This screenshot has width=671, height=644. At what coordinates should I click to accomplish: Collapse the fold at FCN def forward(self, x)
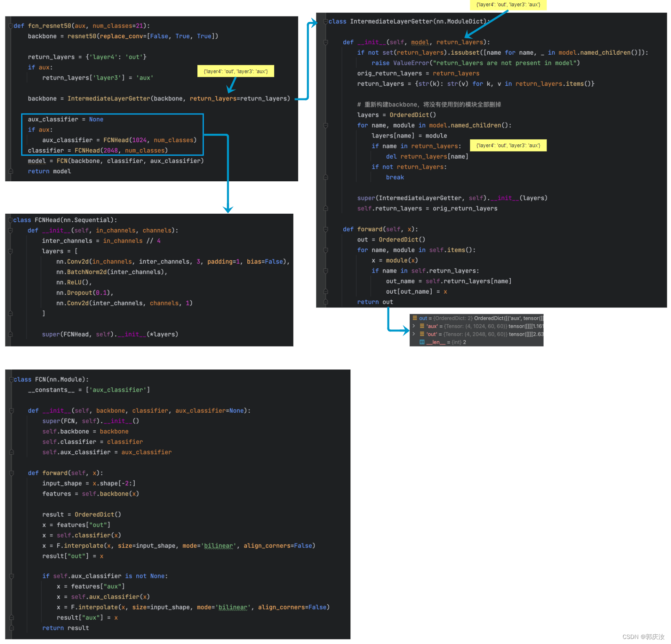coord(12,473)
